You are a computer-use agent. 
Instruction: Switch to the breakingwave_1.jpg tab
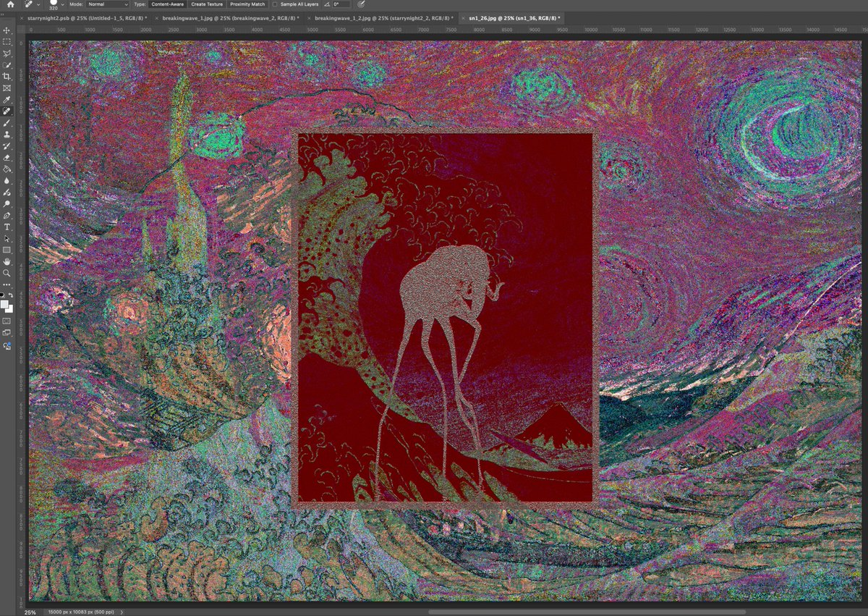point(231,17)
